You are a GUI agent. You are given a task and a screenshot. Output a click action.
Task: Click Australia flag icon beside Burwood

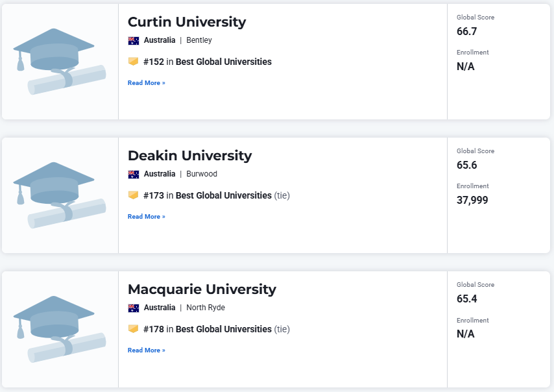[134, 174]
